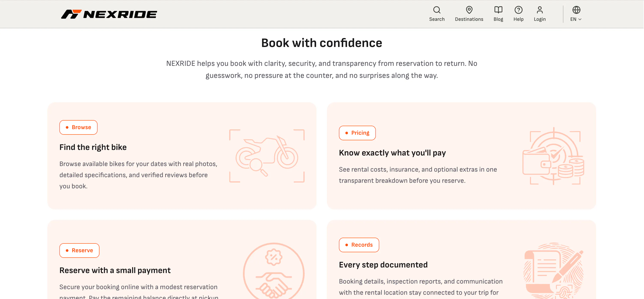Screen dimensions: 644x299
Task: Click the Login label in the header
Action: (540, 19)
